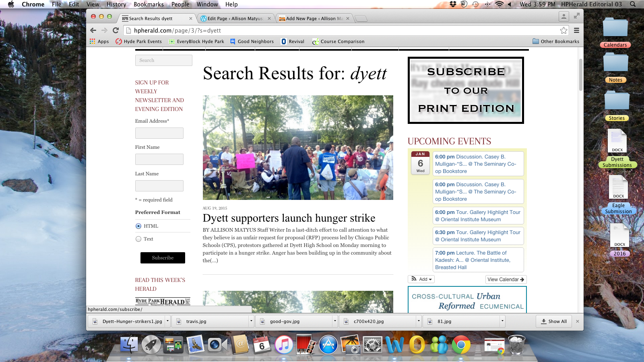Open the Trash in the dock
This screenshot has height=362, width=644.
point(516,345)
